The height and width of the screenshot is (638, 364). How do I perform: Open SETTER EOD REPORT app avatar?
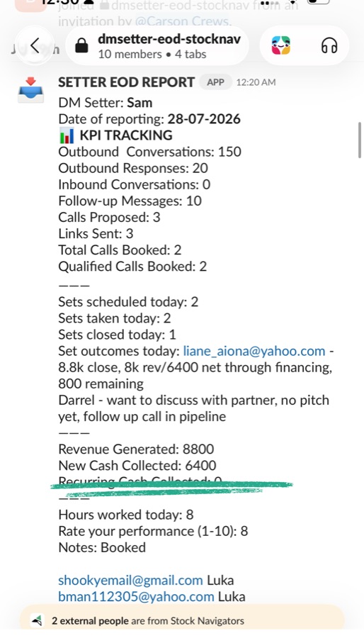[31, 89]
